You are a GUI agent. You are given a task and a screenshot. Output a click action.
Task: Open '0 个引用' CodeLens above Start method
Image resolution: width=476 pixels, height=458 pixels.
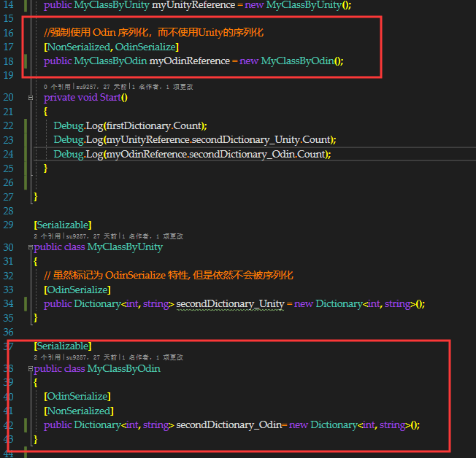click(x=58, y=87)
